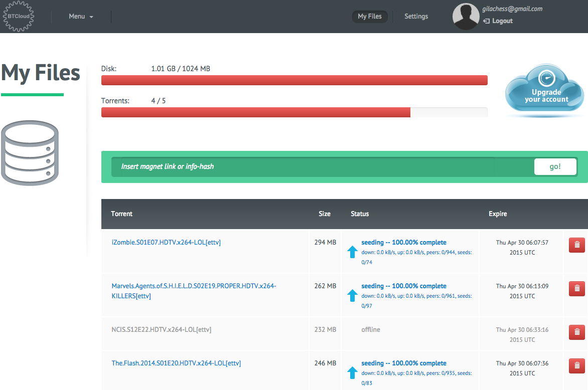This screenshot has height=390, width=588.
Task: Delete the iZombie.S01E07 torrent with the trash icon
Action: click(x=577, y=245)
